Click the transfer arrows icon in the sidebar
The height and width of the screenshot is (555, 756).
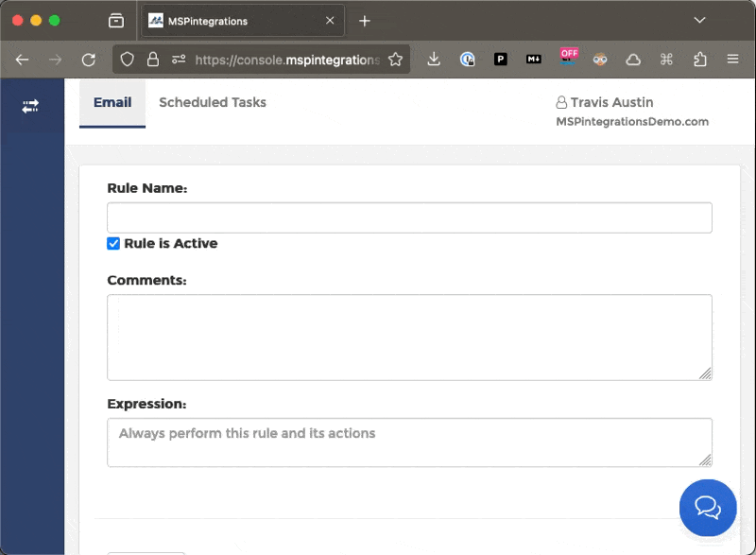[30, 107]
